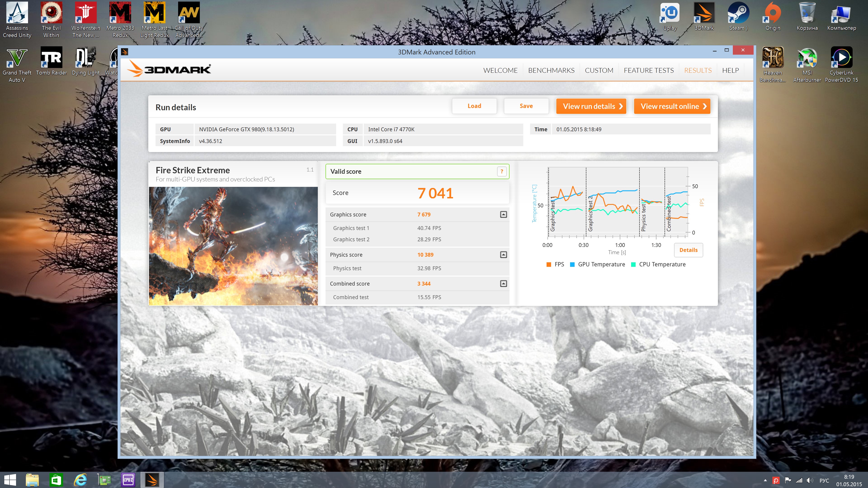Collapse the Physics score section
This screenshot has height=488, width=868.
(503, 255)
